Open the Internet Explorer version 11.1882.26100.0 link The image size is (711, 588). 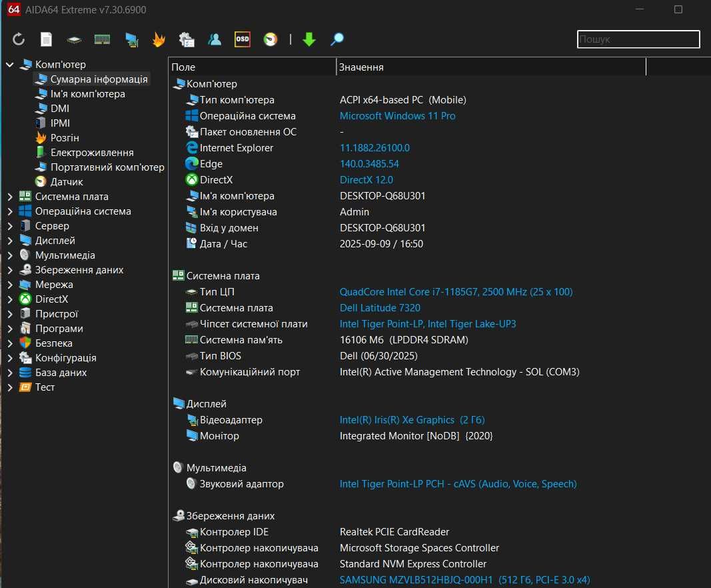coord(374,148)
